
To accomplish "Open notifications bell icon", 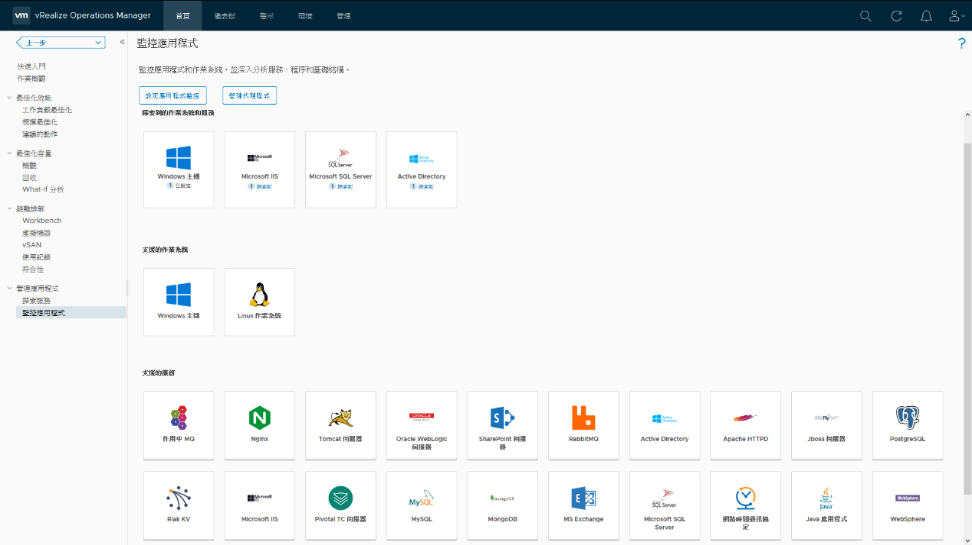I will [x=926, y=16].
